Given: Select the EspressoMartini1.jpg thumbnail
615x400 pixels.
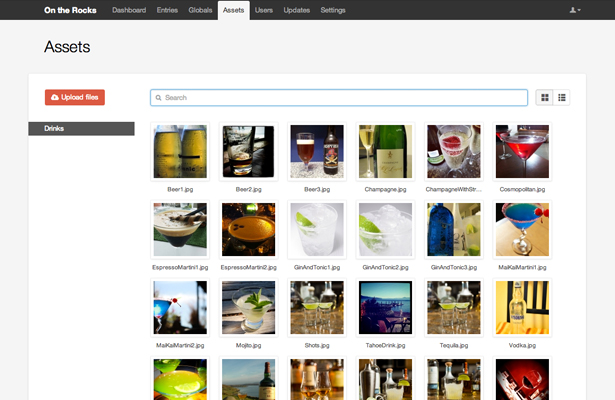Looking at the screenshot, I should (x=180, y=229).
